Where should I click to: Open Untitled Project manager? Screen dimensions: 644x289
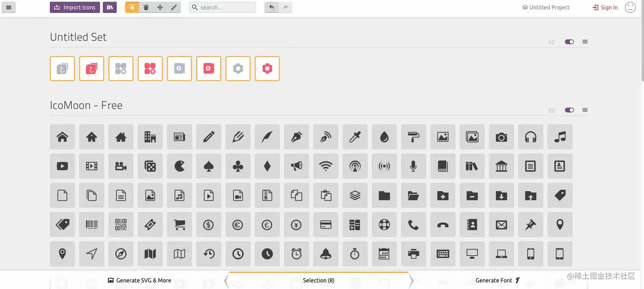click(x=546, y=7)
